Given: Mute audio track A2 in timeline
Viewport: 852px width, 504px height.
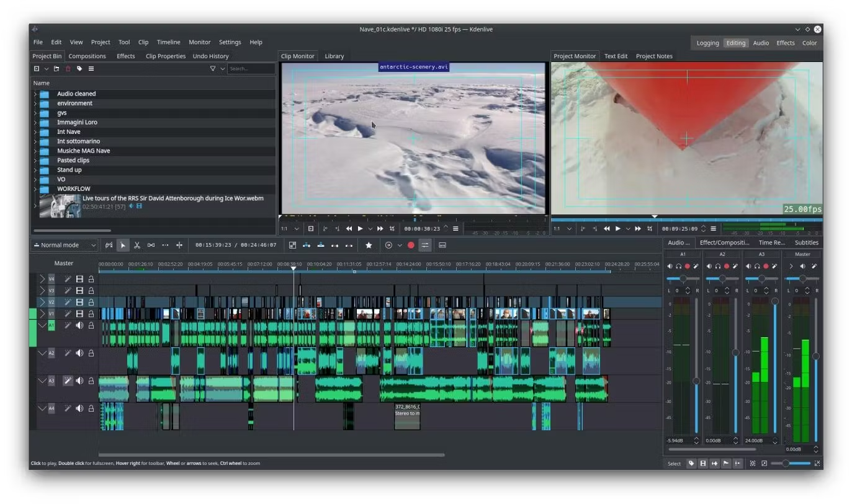Looking at the screenshot, I should click(x=79, y=353).
